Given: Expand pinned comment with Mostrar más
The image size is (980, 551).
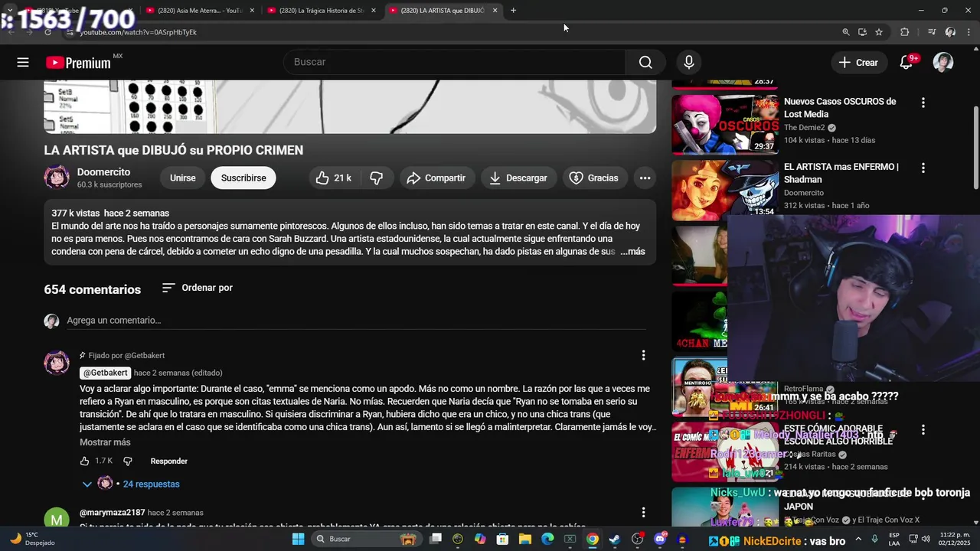Looking at the screenshot, I should click(105, 442).
